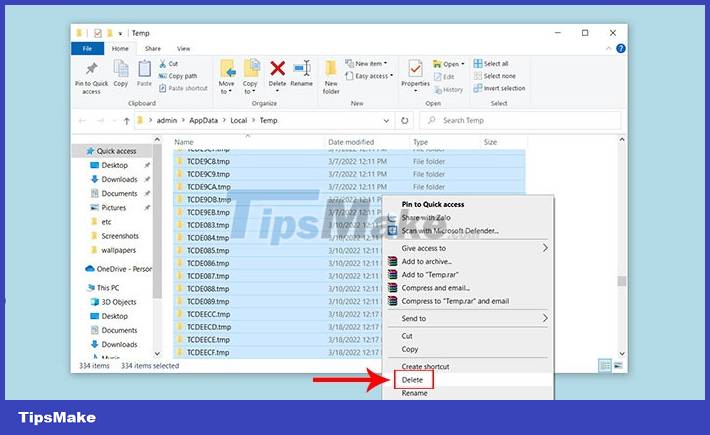This screenshot has width=710, height=435.
Task: Expand the Send to submenu
Action: 545,319
